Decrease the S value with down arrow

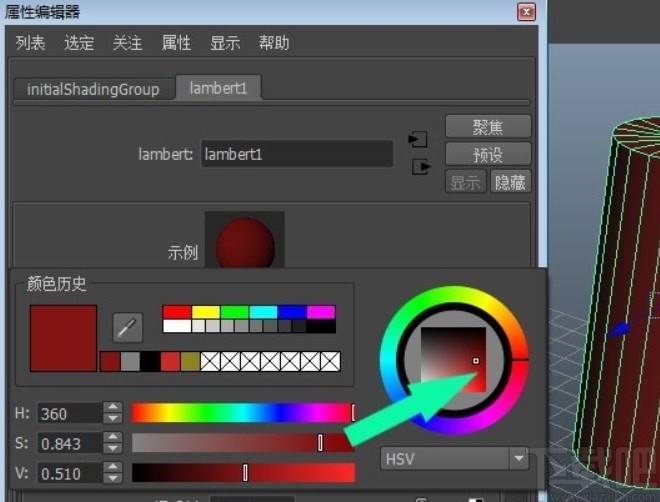(112, 449)
